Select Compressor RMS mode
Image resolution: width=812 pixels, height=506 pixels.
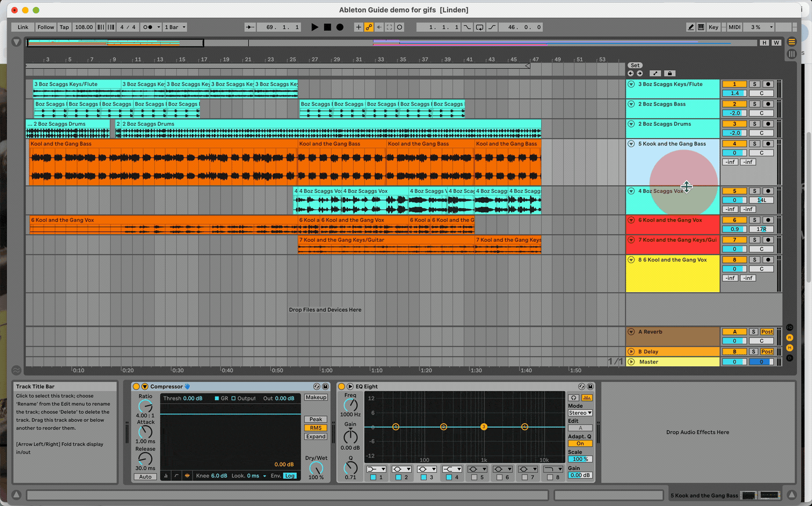coord(316,428)
